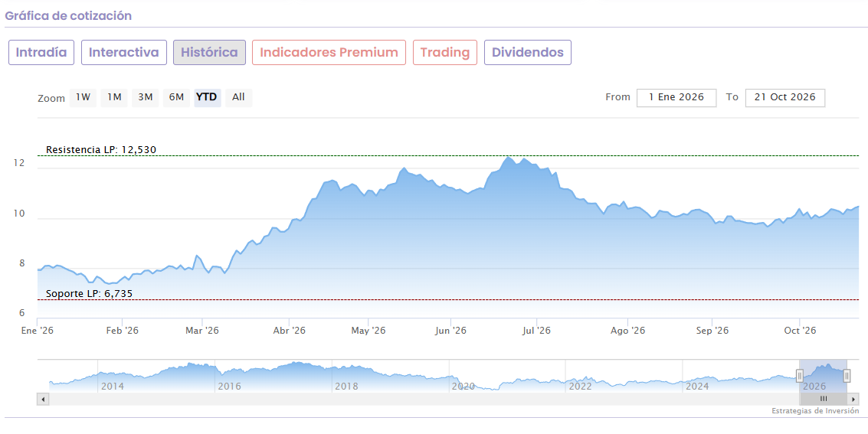Click the Jun '26 axis label

450,331
